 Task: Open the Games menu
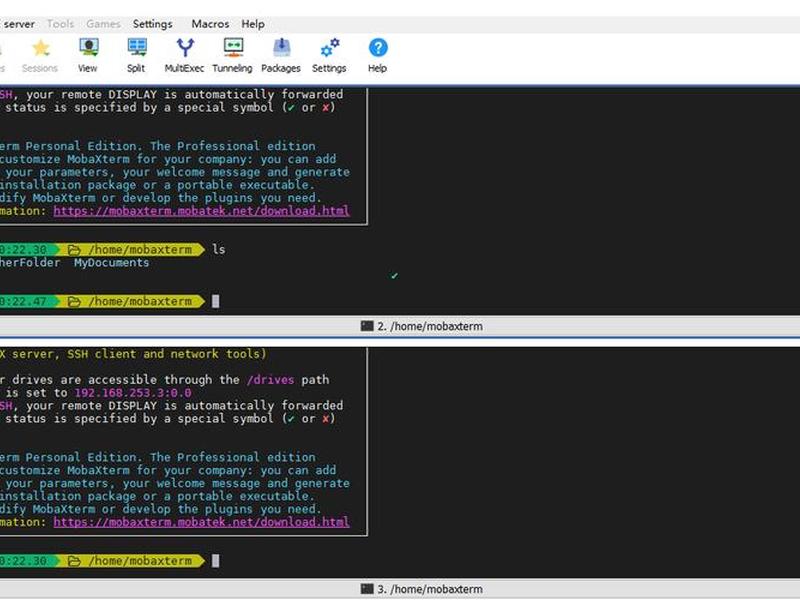tap(103, 24)
